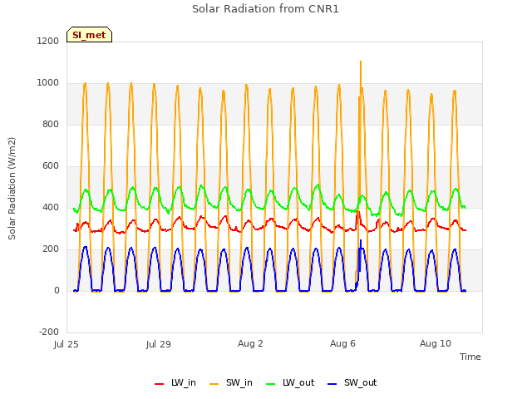
Task: Click the x-axis label Time
Action: click(x=470, y=357)
